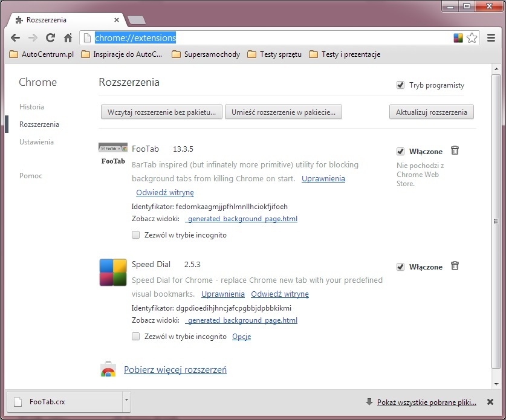Allow FooTab in incognito mode
This screenshot has height=420, width=506.
point(135,235)
